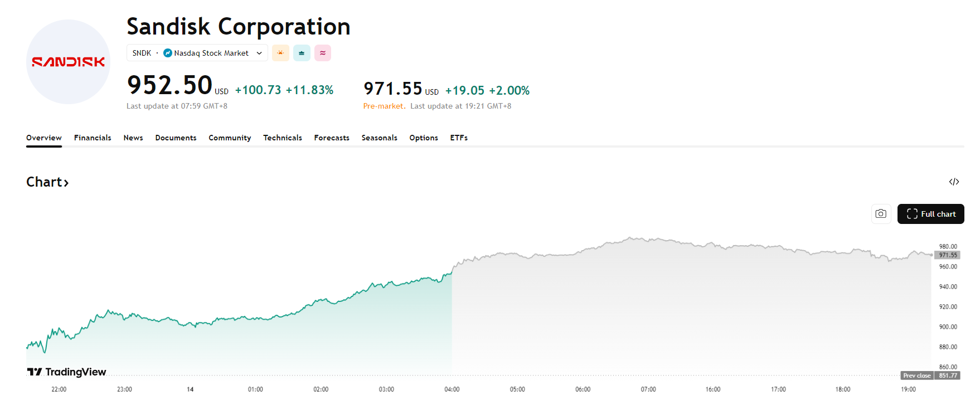Click the 971.55 current price marker
Screen dimensions: 980x400
(948, 255)
